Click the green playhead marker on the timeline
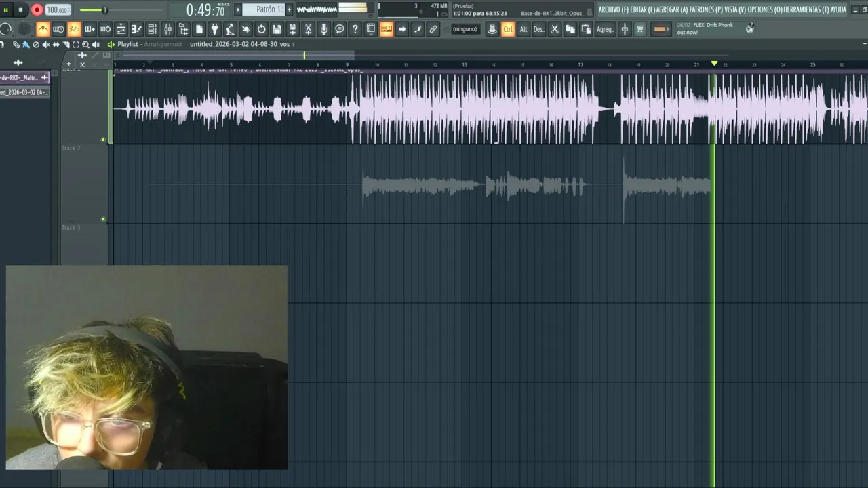868x488 pixels. (x=714, y=63)
